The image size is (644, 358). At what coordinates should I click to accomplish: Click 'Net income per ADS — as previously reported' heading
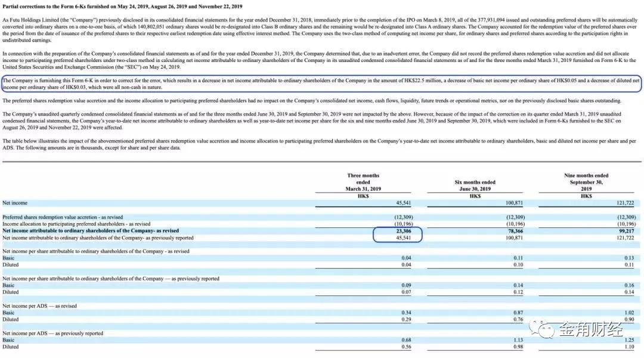click(x=52, y=333)
